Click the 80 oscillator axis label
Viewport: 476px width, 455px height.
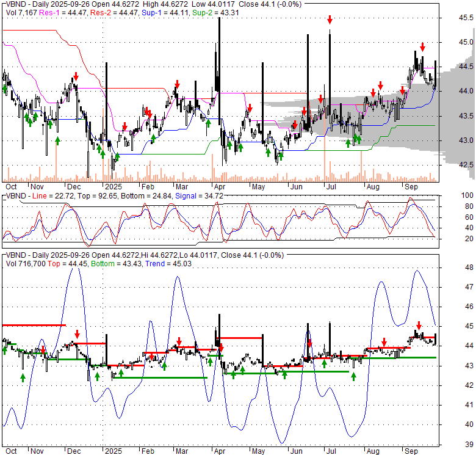tap(469, 206)
